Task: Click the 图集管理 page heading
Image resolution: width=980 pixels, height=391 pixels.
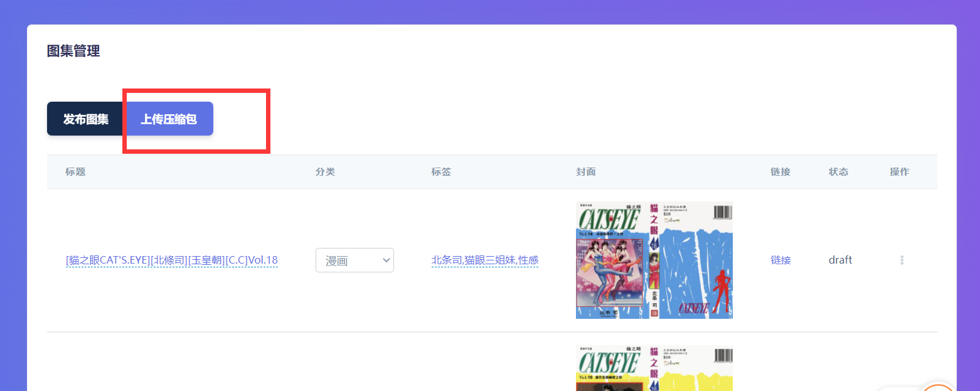Action: 73,51
